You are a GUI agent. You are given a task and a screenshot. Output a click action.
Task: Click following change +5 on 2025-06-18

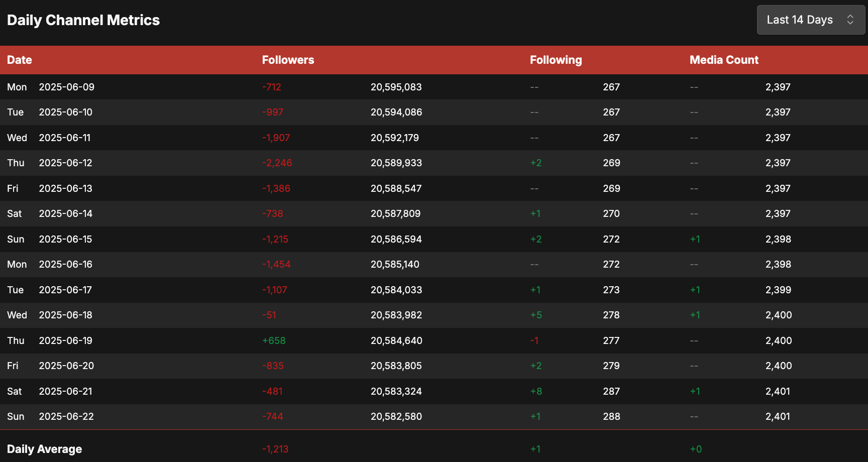(536, 315)
